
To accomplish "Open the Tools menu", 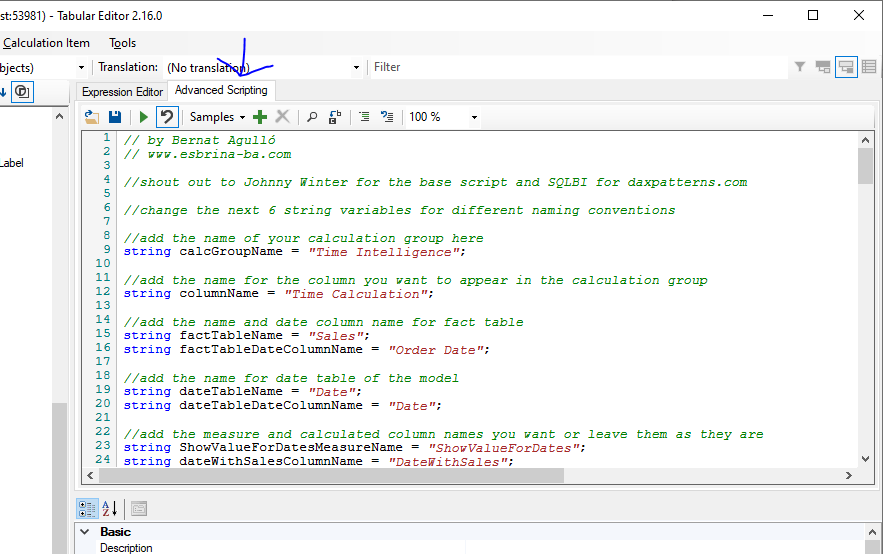I will (x=123, y=43).
